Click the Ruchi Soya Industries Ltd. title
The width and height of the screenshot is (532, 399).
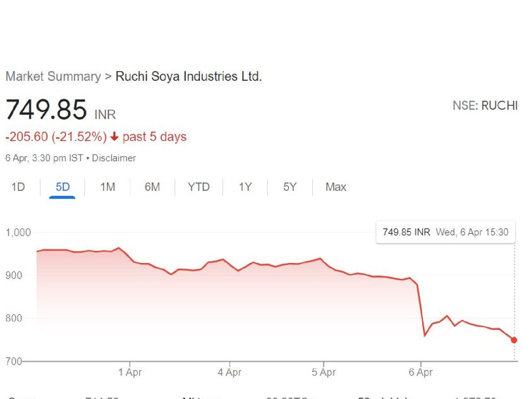(x=189, y=76)
